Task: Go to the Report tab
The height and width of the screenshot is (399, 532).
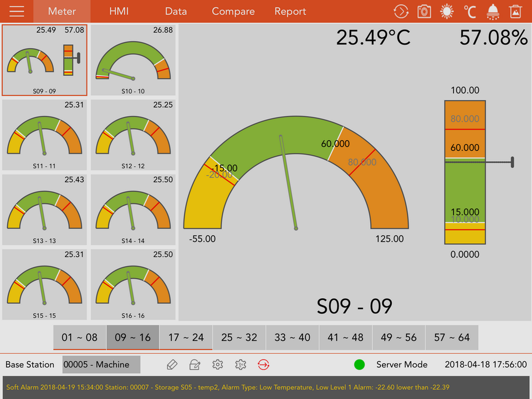Action: 290,11
